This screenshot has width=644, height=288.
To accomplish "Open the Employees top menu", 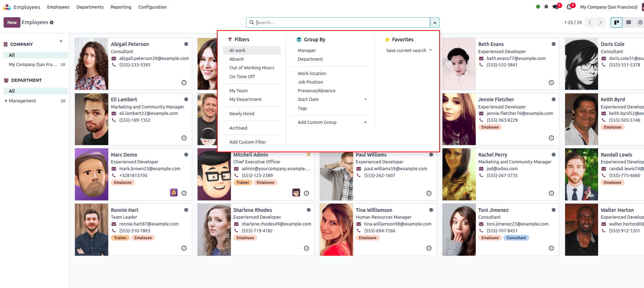I will coord(58,7).
